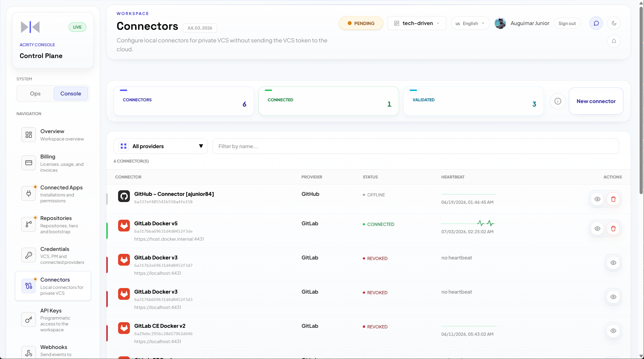The width and height of the screenshot is (644, 359).
Task: Click the page vertical scrollbar
Action: pos(641,100)
